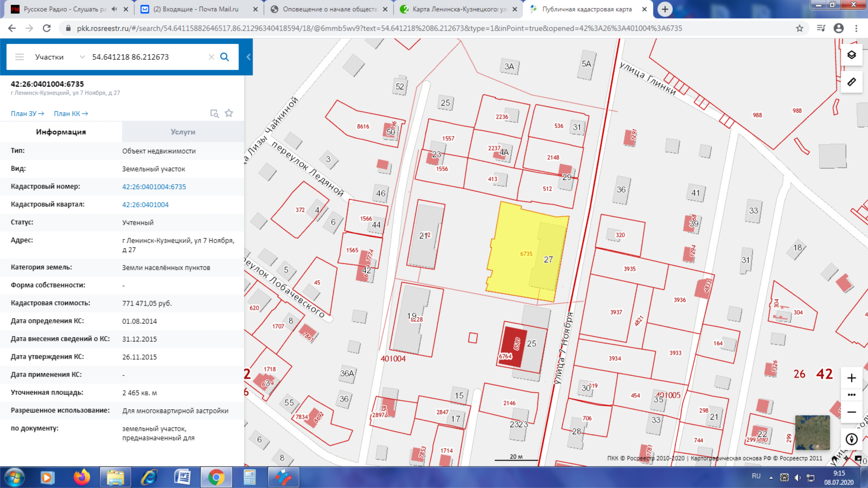Add parcel to favorites star
The height and width of the screenshot is (488, 868).
tap(229, 113)
